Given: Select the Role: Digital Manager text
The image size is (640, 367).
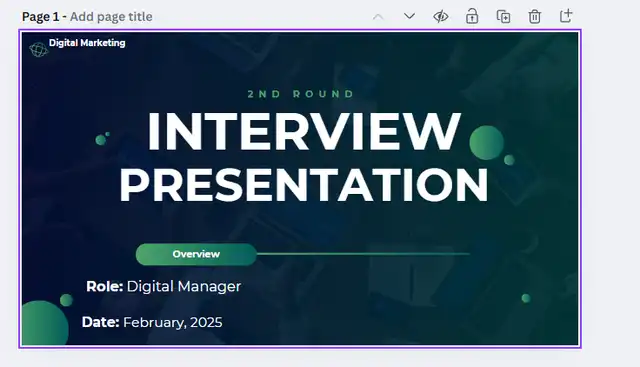Looking at the screenshot, I should click(164, 287).
